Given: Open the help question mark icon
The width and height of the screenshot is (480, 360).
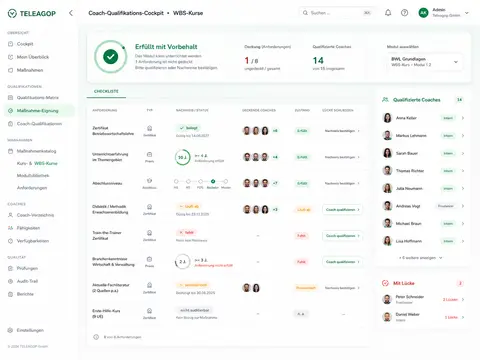Looking at the screenshot, I should pyautogui.click(x=404, y=13).
